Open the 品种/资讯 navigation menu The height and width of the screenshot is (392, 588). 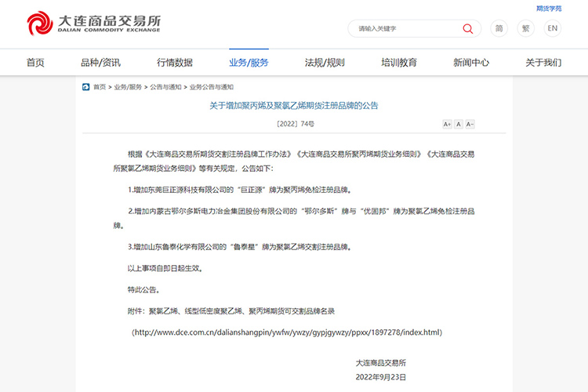(100, 63)
